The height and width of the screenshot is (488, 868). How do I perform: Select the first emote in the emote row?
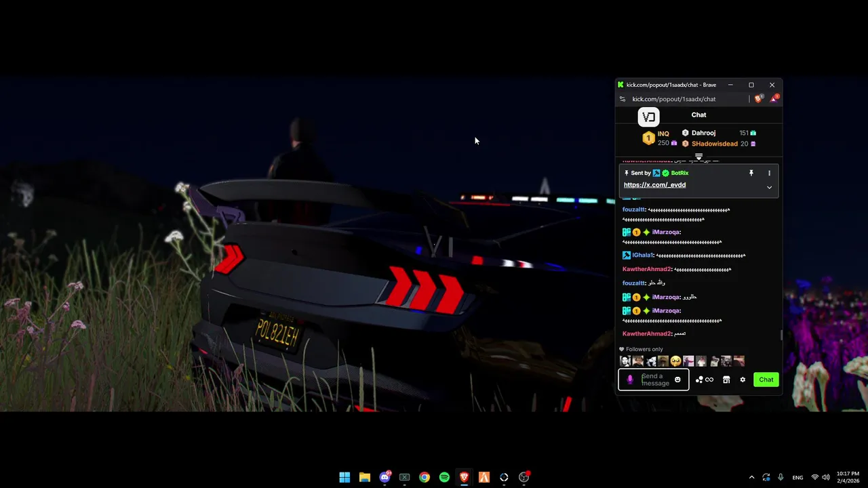click(x=625, y=361)
